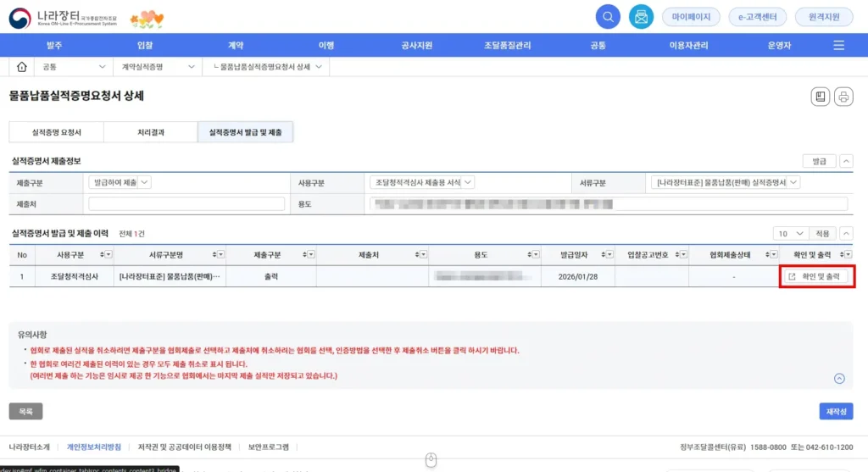Click the save icon beside page title
Viewport: 868px width, 472px height.
[x=820, y=97]
